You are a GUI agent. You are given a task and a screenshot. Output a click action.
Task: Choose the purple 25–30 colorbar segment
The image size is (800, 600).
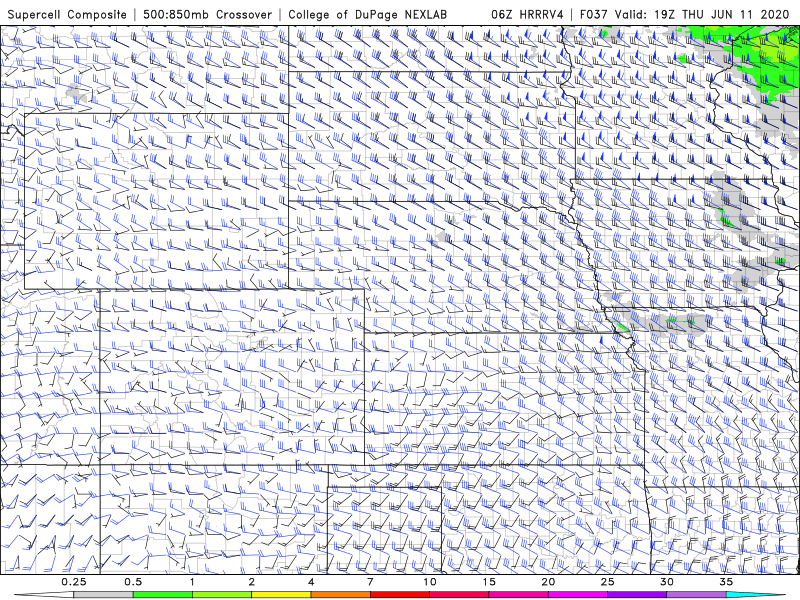pos(637,595)
